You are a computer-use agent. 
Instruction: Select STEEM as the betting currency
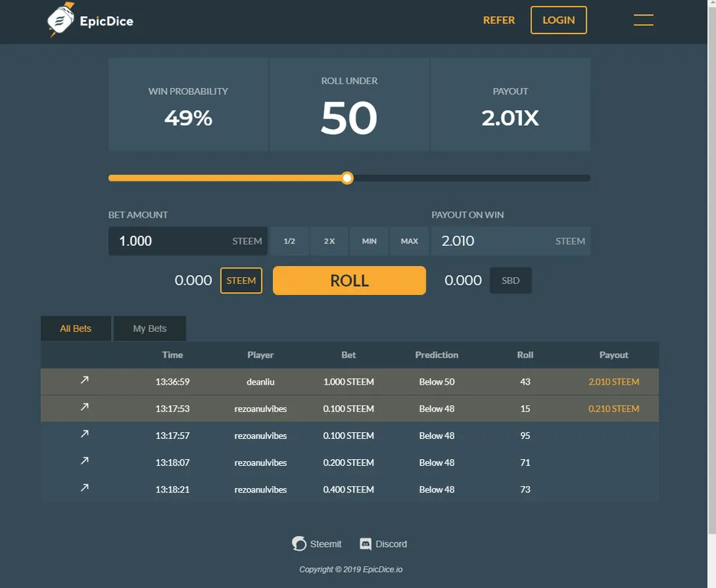coord(241,280)
